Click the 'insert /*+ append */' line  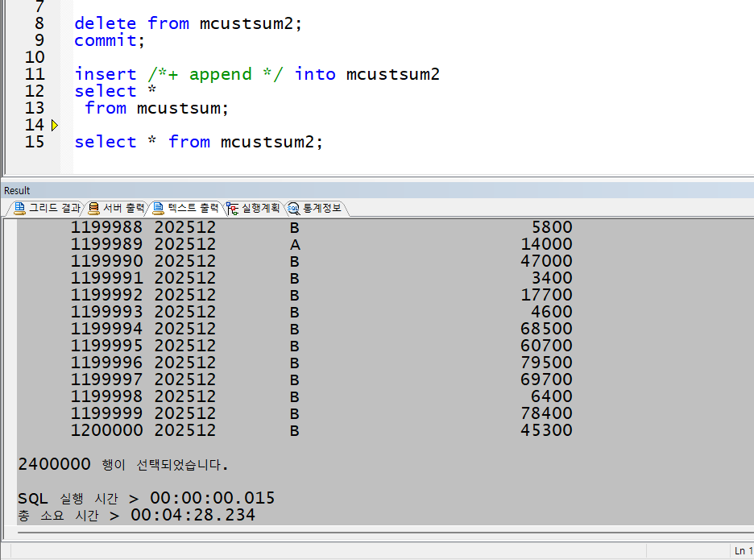(257, 74)
